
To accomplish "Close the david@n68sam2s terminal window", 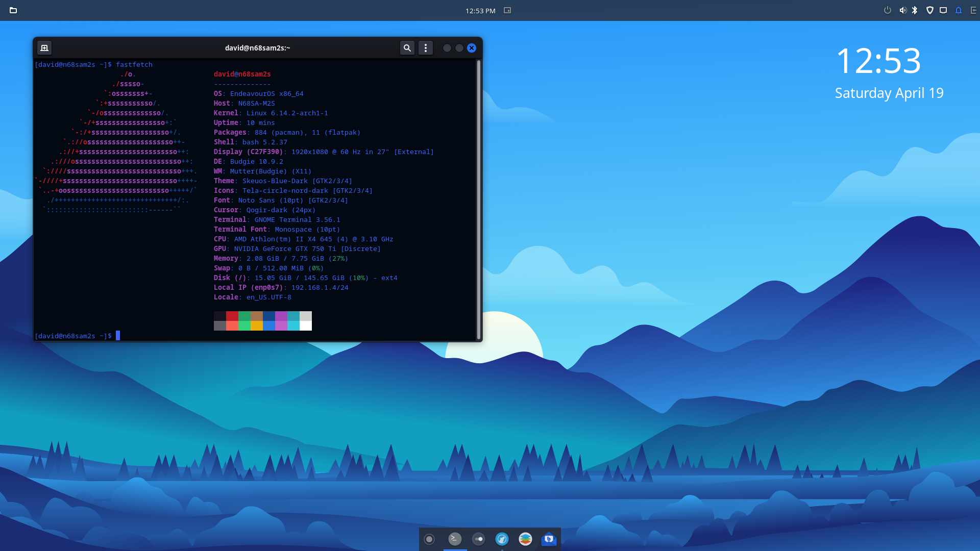I will point(472,48).
